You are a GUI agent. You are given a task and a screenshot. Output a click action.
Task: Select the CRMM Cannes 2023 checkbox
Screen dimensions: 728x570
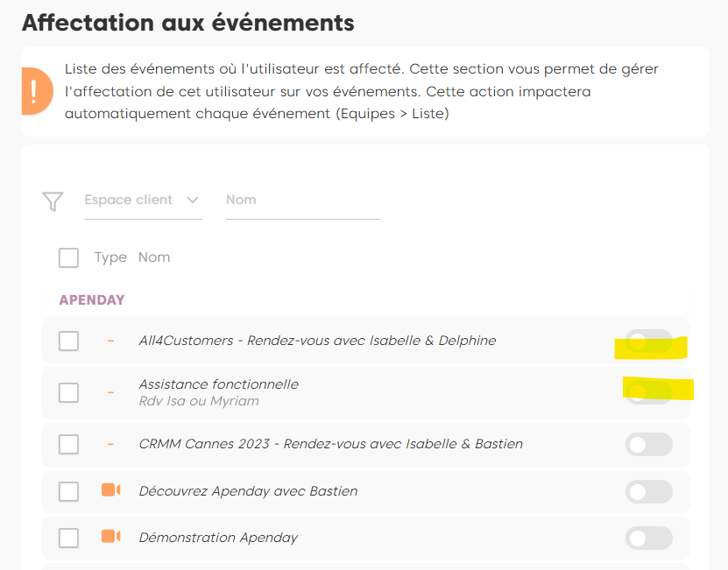68,444
